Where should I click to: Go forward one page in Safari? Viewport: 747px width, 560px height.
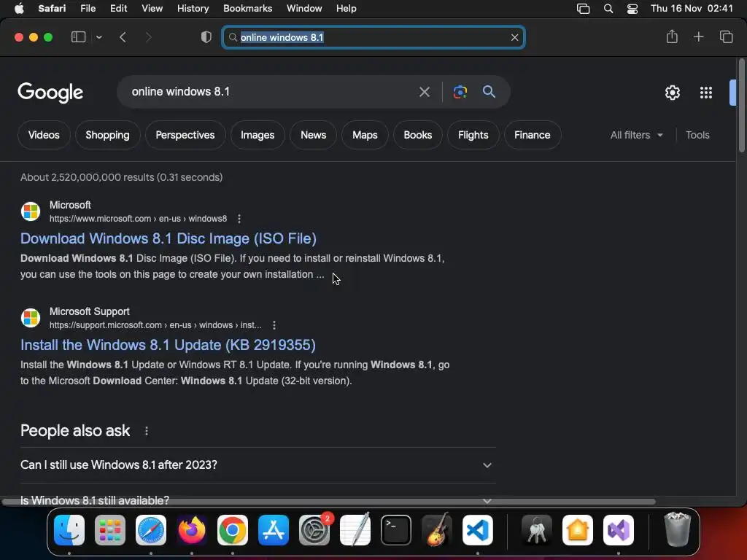tap(148, 37)
